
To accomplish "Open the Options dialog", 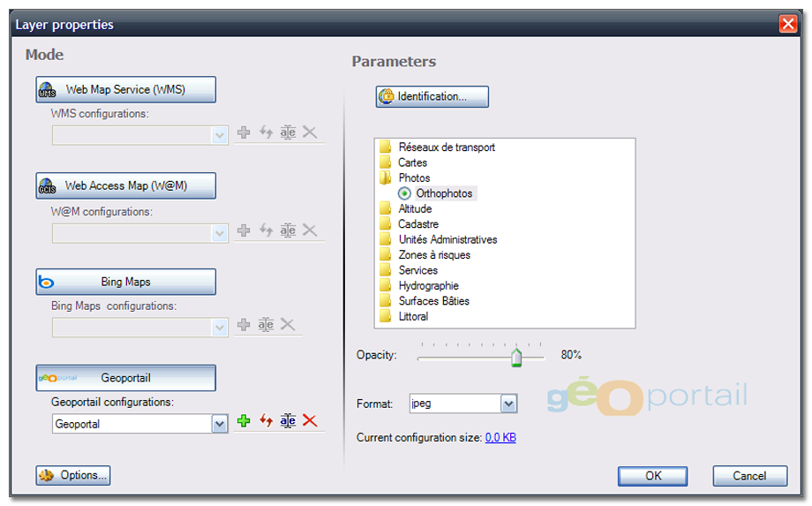I will pos(73,475).
